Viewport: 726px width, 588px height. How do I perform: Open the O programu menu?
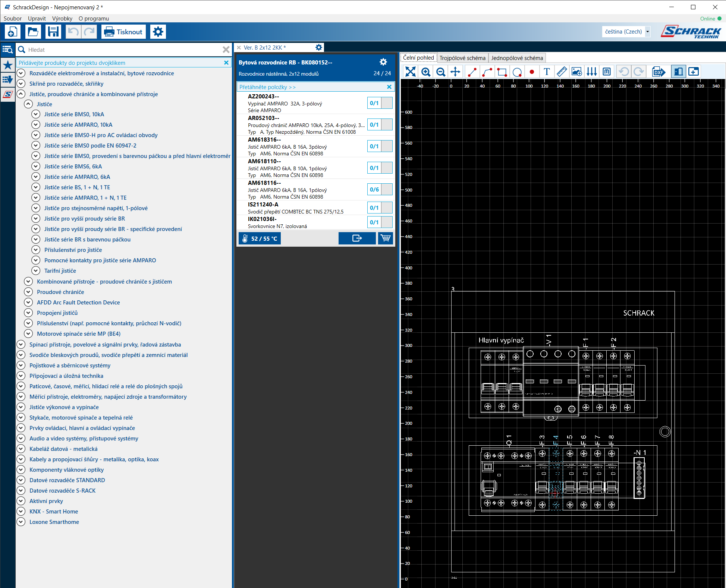[x=94, y=18]
